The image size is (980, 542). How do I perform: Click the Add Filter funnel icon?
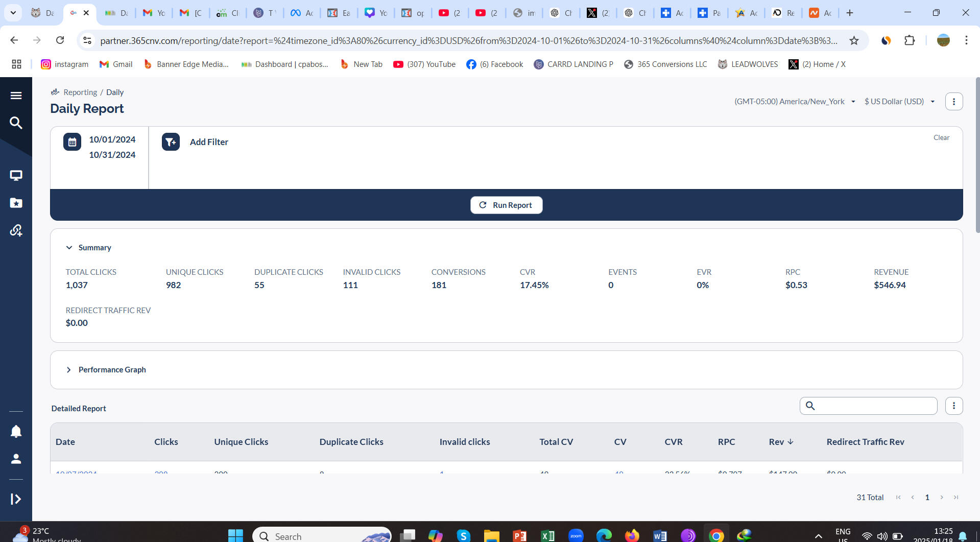171,142
